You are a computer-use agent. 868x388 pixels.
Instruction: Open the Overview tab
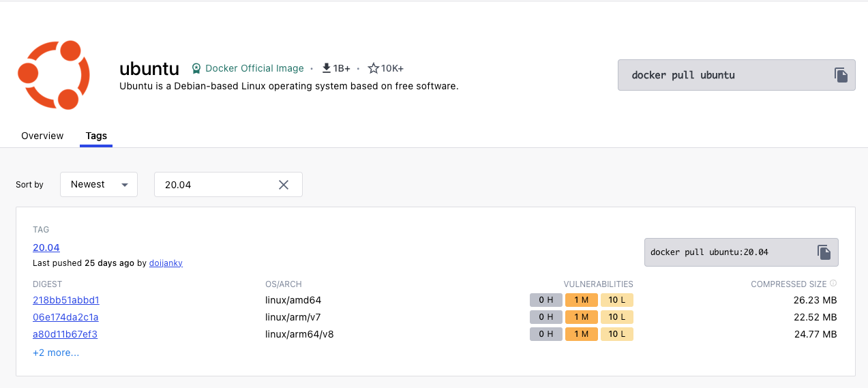coord(42,136)
